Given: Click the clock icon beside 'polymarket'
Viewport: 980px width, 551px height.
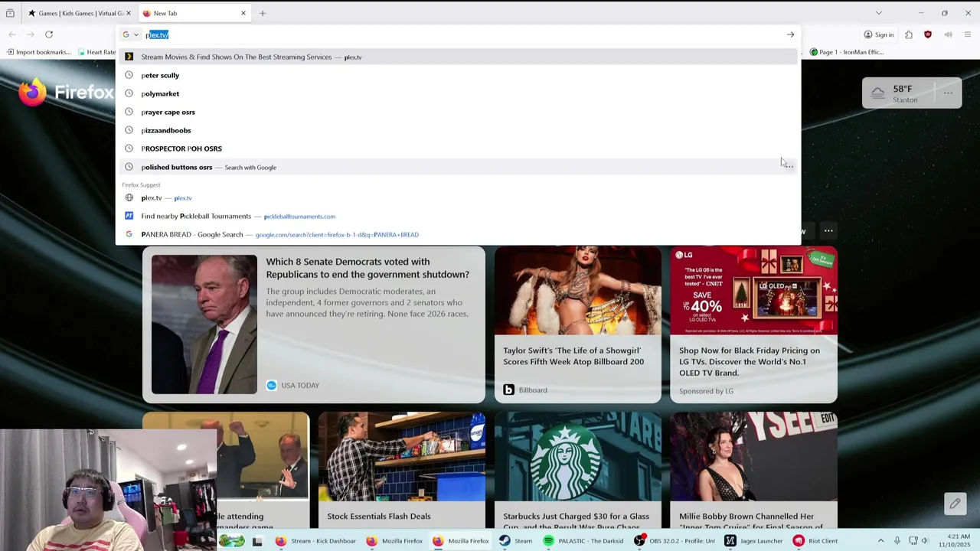Looking at the screenshot, I should click(x=129, y=93).
